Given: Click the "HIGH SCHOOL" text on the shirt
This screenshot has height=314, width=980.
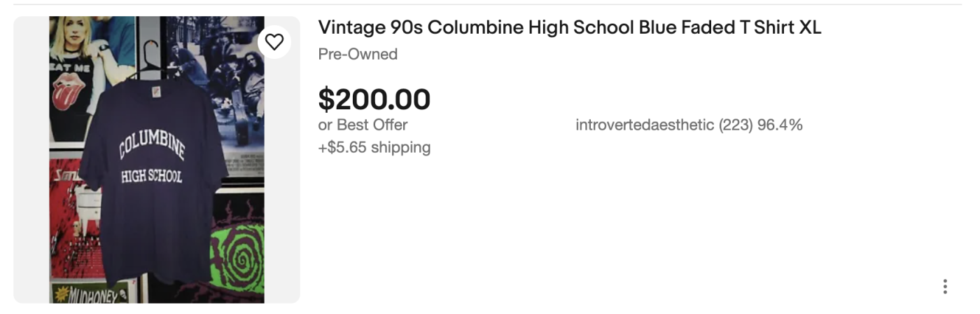Looking at the screenshot, I should (151, 176).
